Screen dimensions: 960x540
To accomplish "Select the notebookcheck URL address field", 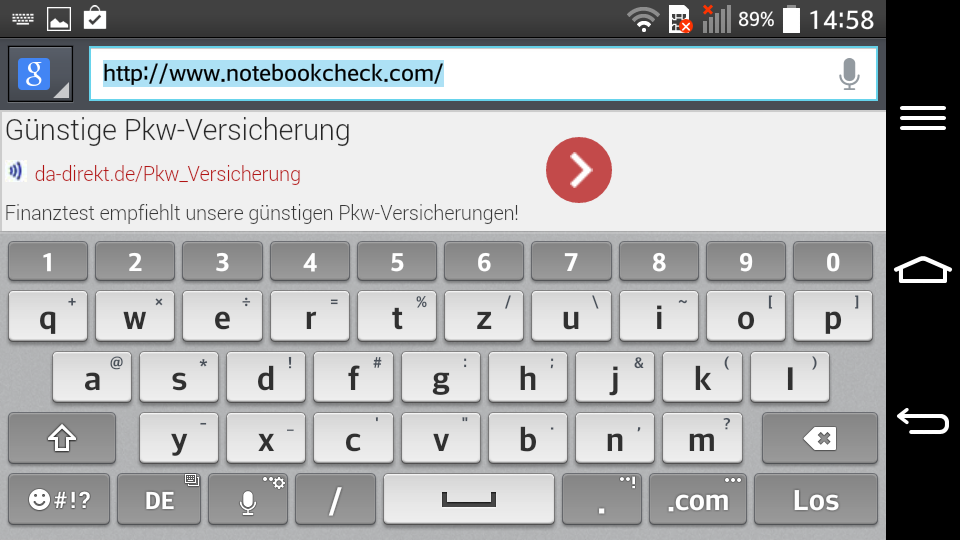I will pos(483,73).
